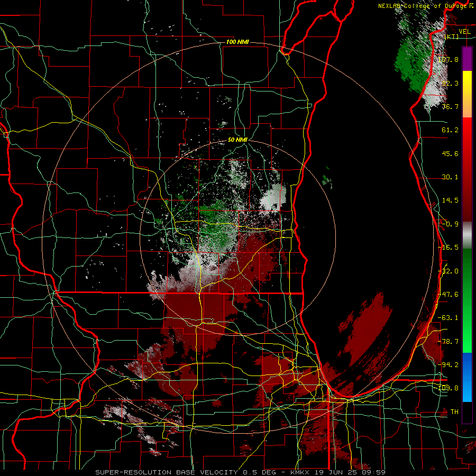Click the "TH" legend label
This screenshot has height=476, width=476.
coord(454,411)
